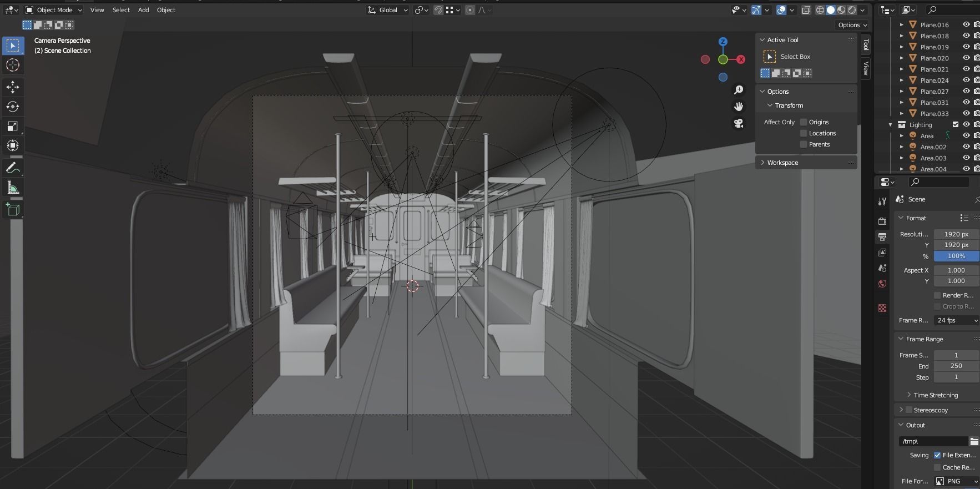The image size is (980, 489).
Task: Toggle the show overlays button
Action: tap(781, 10)
